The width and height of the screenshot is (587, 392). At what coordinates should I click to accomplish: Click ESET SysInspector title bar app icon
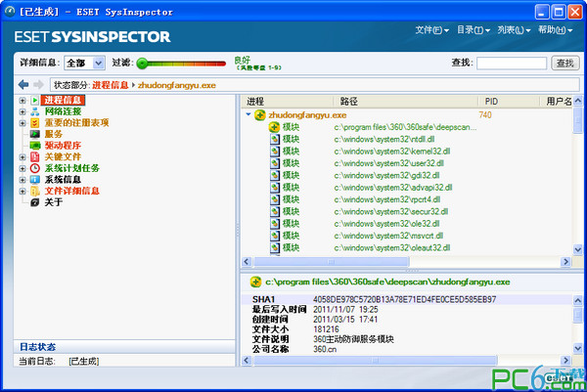click(x=10, y=11)
